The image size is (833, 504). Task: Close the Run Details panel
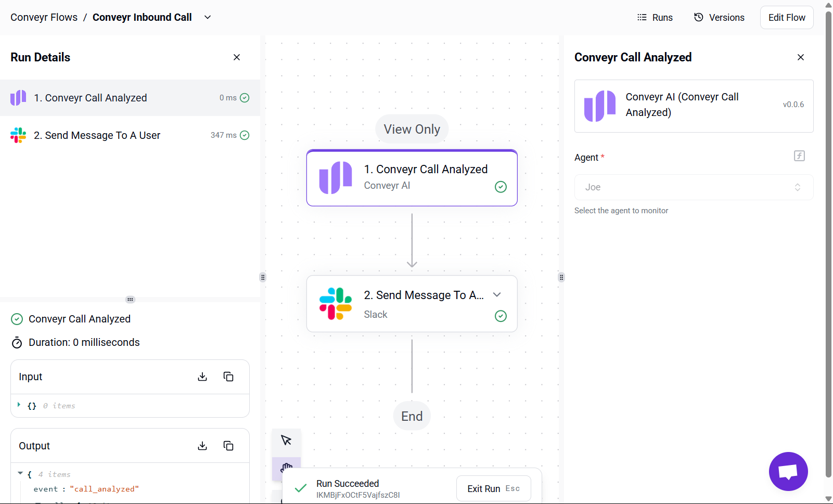pyautogui.click(x=237, y=57)
